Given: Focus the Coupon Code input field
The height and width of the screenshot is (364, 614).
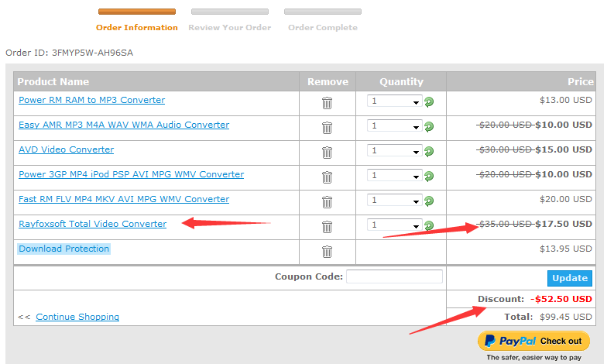Looking at the screenshot, I should 394,276.
